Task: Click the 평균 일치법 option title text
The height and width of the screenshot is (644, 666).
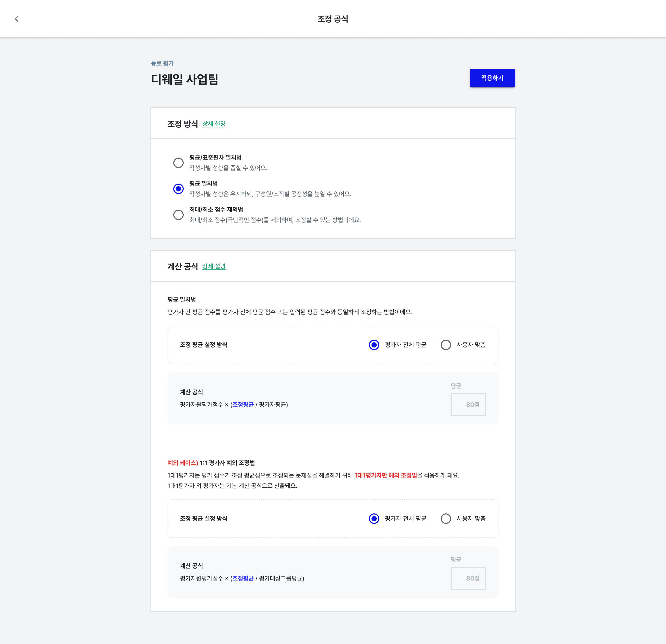Action: point(203,184)
